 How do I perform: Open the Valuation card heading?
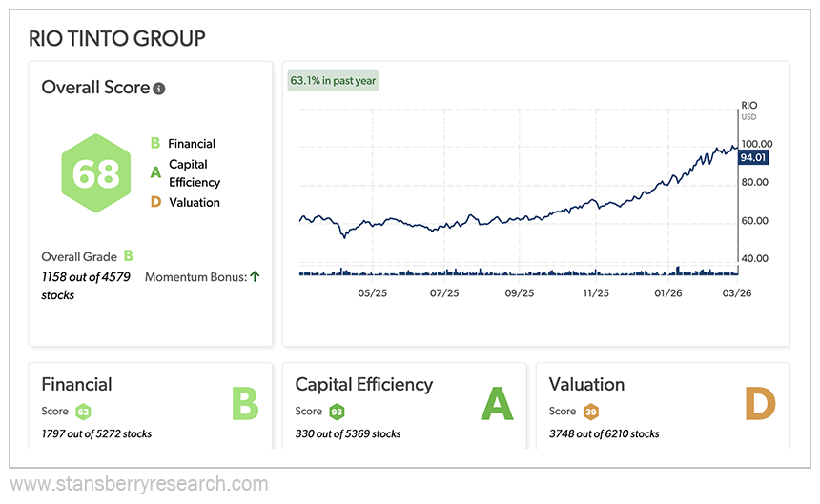point(586,385)
